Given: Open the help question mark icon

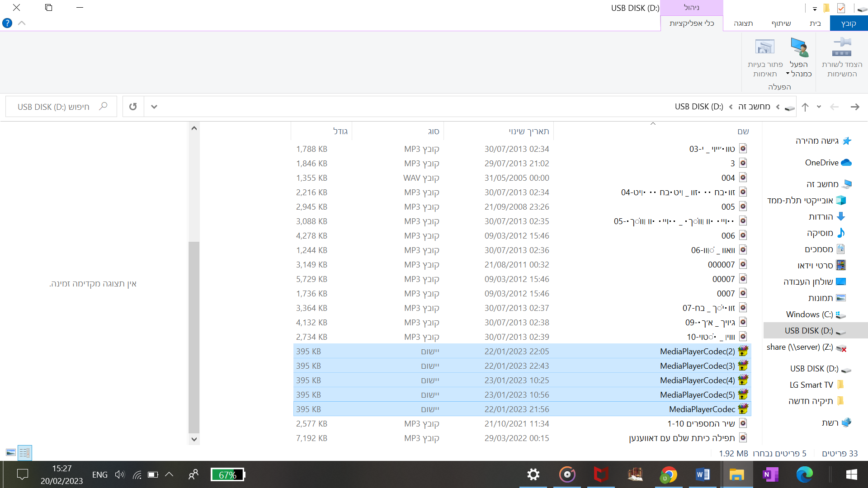Looking at the screenshot, I should pos(7,23).
